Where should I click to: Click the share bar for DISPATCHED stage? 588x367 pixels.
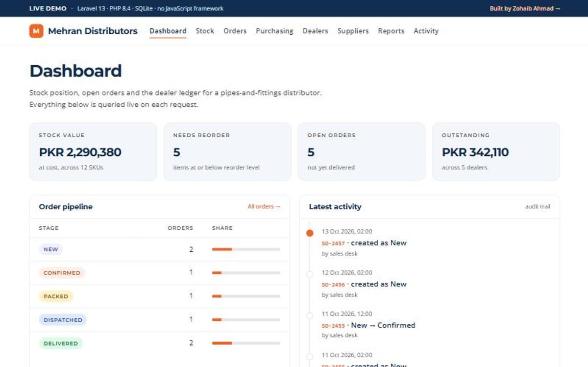(x=246, y=320)
